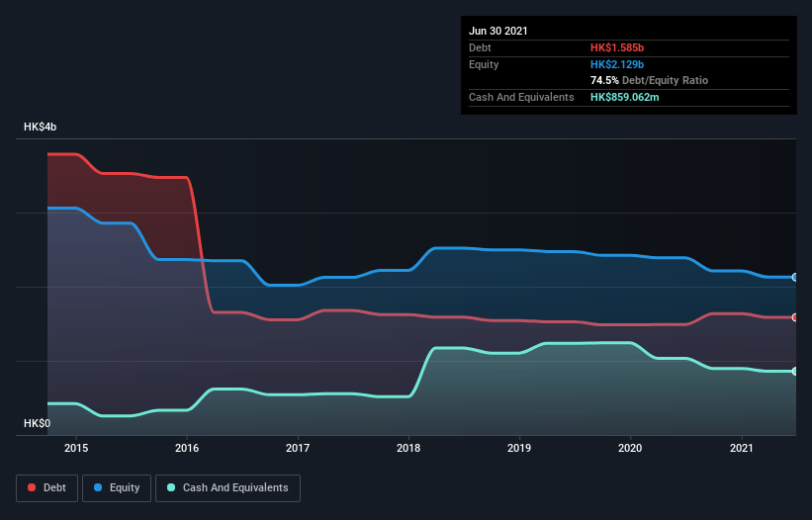The image size is (812, 520).
Task: Click the 2016 x-axis label
Action: 187,448
